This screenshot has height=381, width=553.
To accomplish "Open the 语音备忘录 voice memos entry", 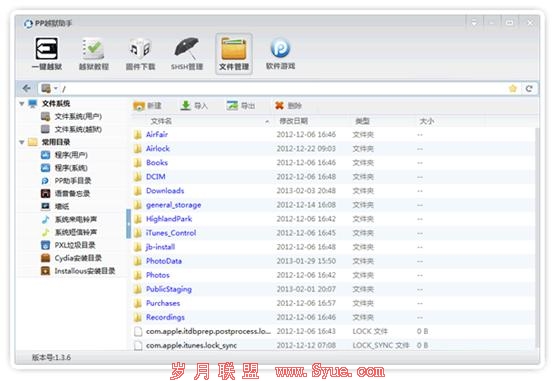I will point(66,193).
